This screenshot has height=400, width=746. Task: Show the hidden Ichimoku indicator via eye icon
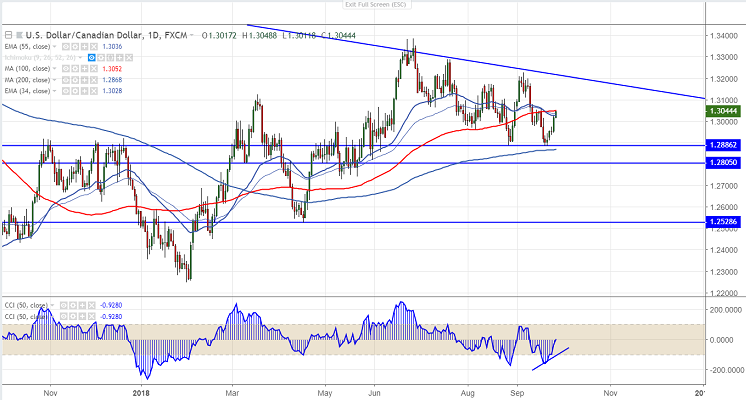[92, 58]
